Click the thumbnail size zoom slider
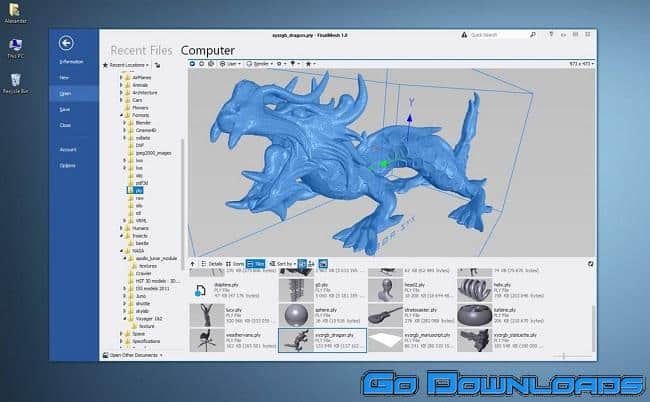 tap(563, 356)
